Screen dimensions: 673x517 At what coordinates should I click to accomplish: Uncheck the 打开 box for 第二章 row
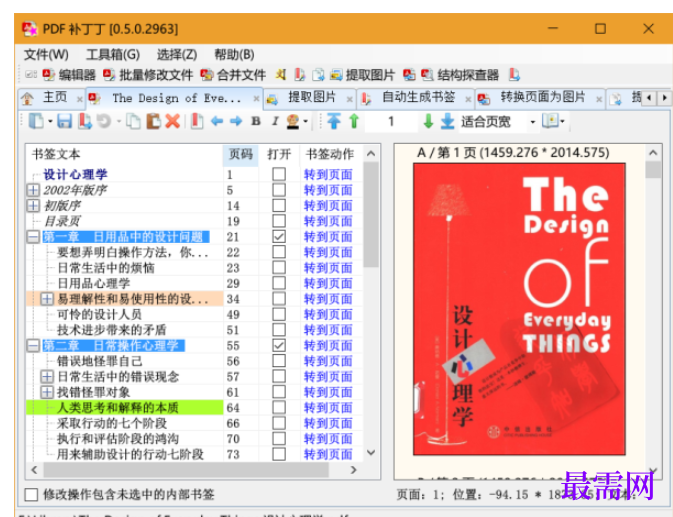click(279, 345)
